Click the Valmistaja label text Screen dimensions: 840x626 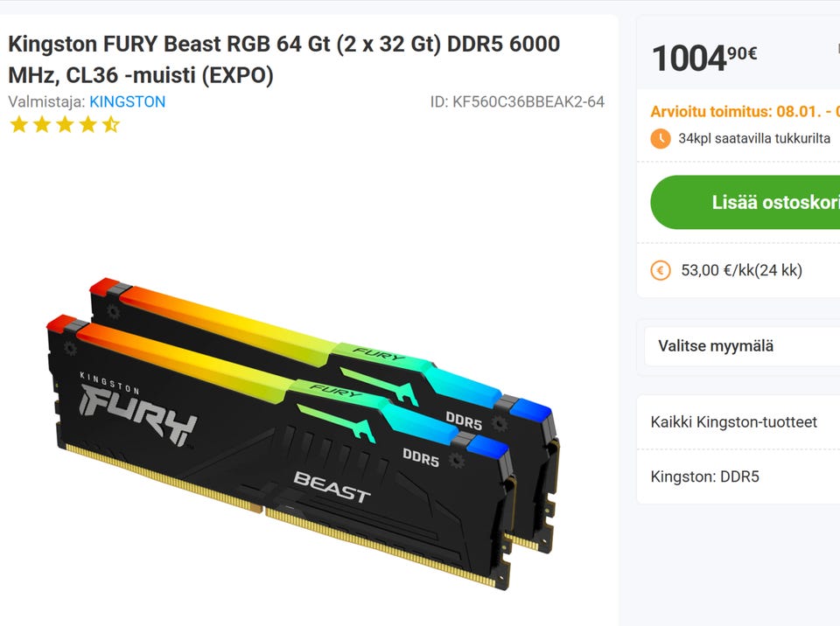[x=46, y=101]
